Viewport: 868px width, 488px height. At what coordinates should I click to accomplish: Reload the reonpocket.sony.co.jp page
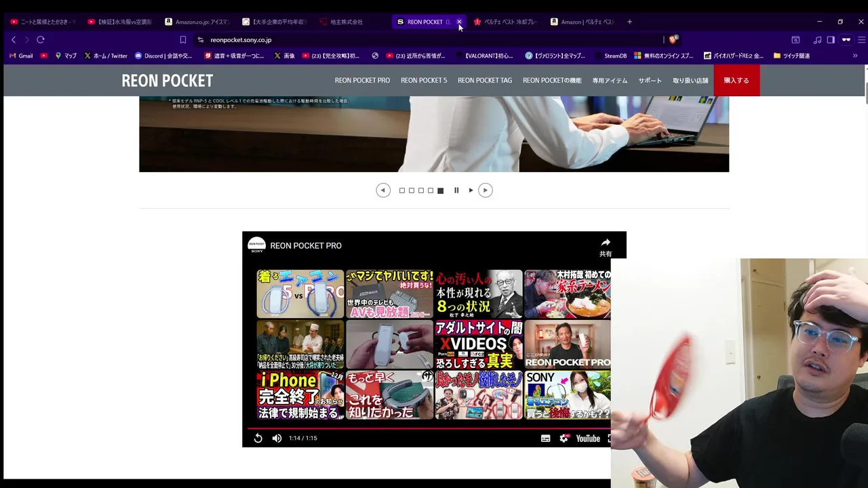point(41,40)
